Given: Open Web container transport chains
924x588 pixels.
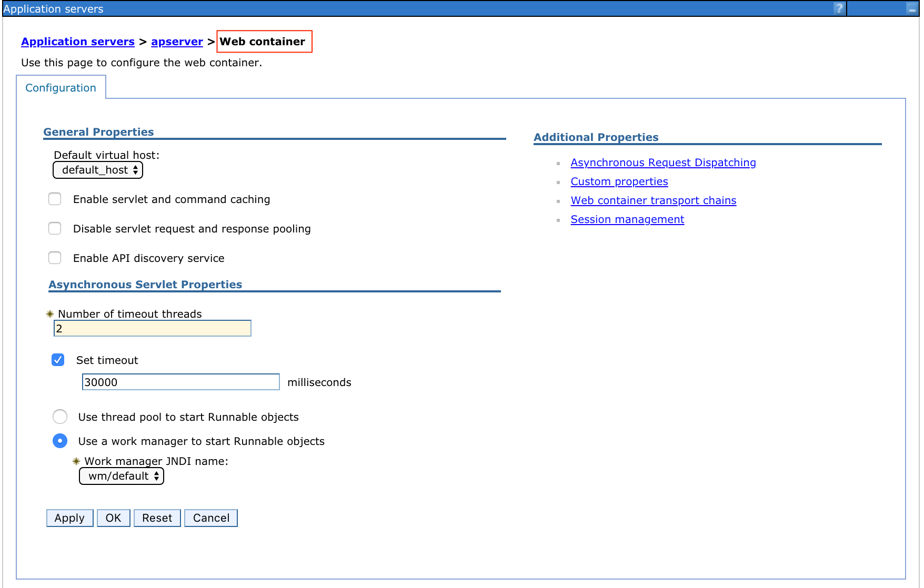Looking at the screenshot, I should click(654, 200).
